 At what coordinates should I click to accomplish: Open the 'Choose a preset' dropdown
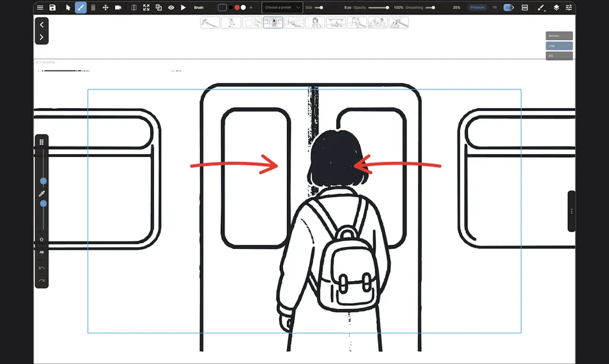282,8
